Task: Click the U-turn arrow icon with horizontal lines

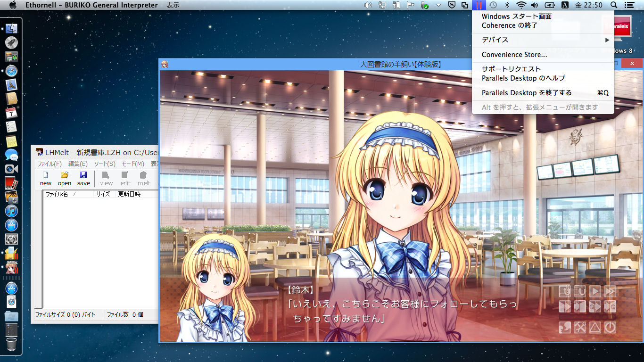Action: [x=580, y=291]
